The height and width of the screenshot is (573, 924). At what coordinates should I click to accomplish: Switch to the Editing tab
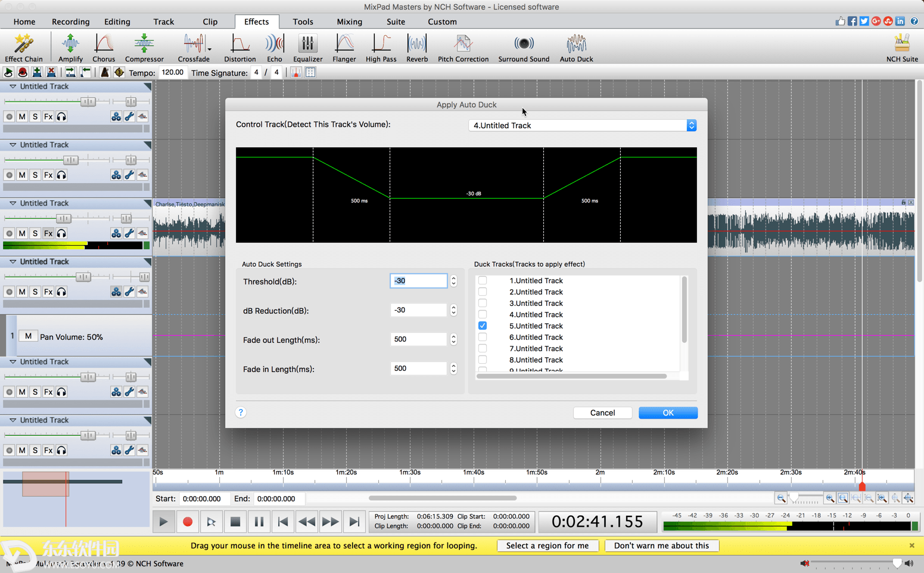click(117, 21)
